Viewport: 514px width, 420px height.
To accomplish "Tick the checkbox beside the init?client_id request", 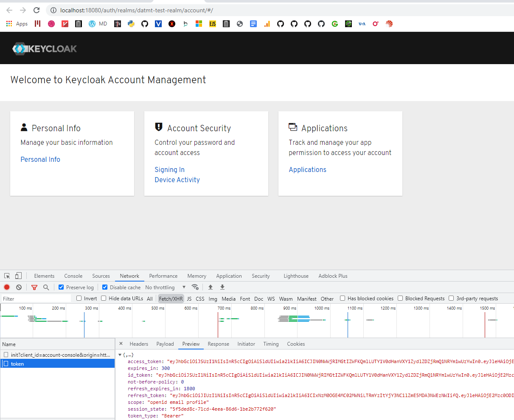I will tap(6, 355).
